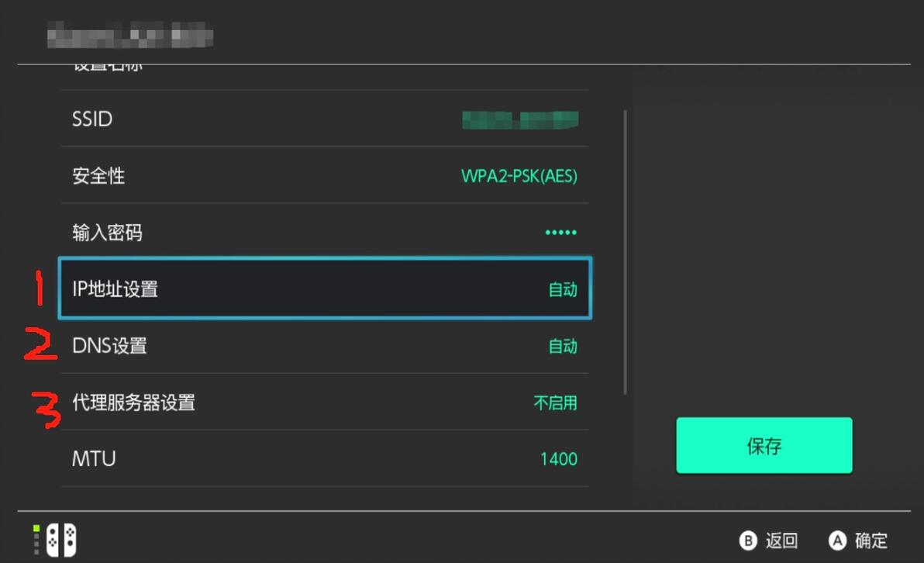Select the 安全性 WPA2-PSK(AES) row
Screen dimensions: 924x563
pos(325,176)
